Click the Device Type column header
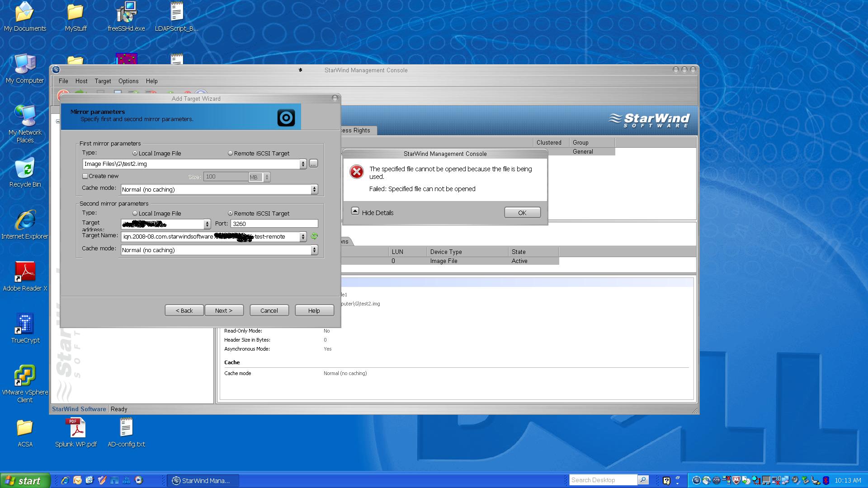 tap(467, 252)
